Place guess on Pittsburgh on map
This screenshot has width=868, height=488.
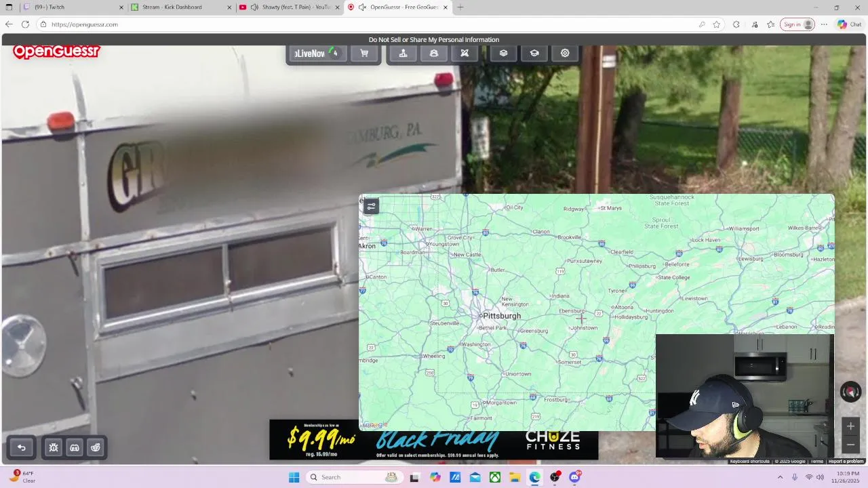coord(501,316)
